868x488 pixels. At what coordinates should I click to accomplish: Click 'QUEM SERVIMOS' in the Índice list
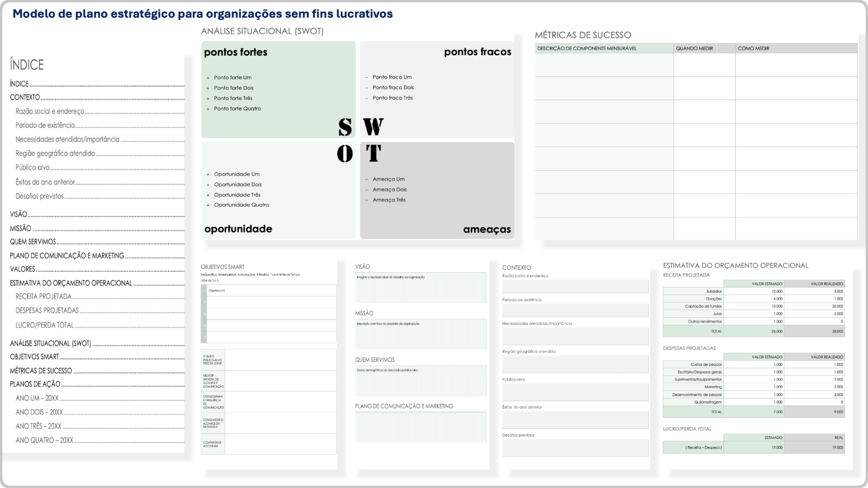[33, 242]
